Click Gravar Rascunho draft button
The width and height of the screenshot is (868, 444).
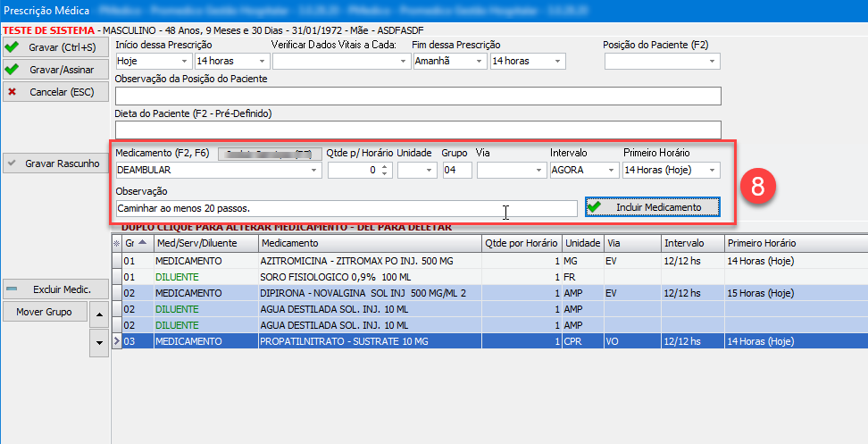pyautogui.click(x=55, y=163)
